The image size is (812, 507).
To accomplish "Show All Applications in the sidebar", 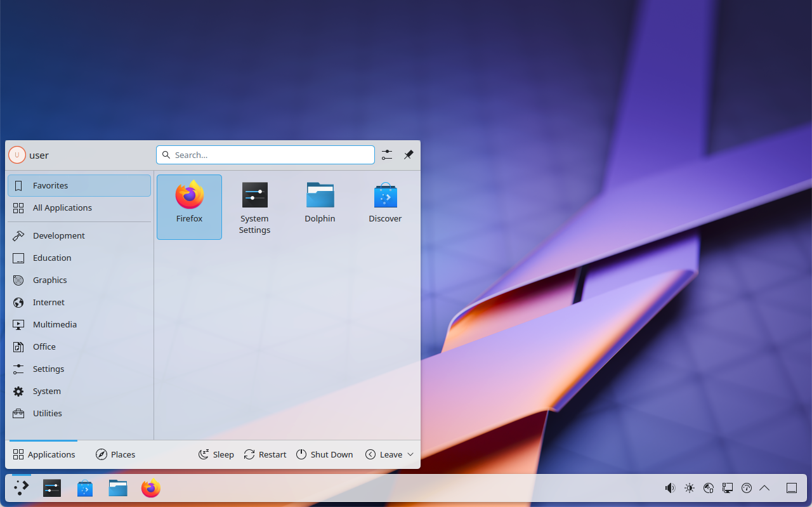I will [x=62, y=207].
